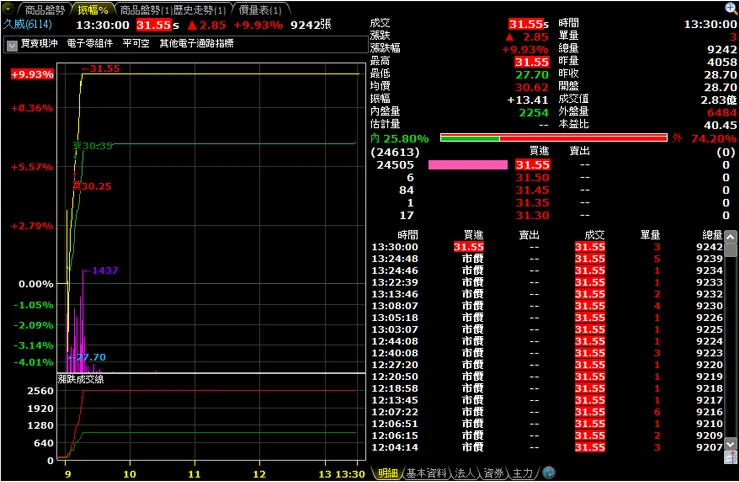
Task: Click the chart icon below the trade list scrollbar
Action: pos(731,457)
